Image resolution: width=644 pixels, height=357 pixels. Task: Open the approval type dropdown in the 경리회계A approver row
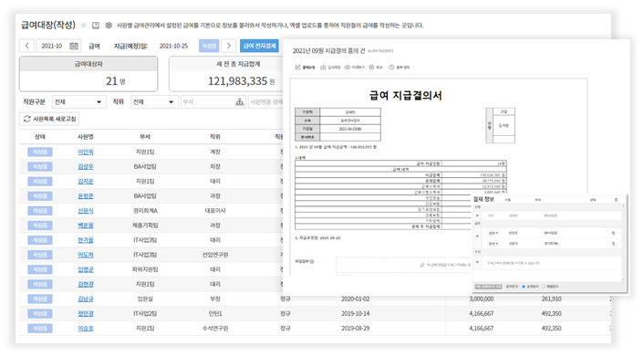click(493, 244)
